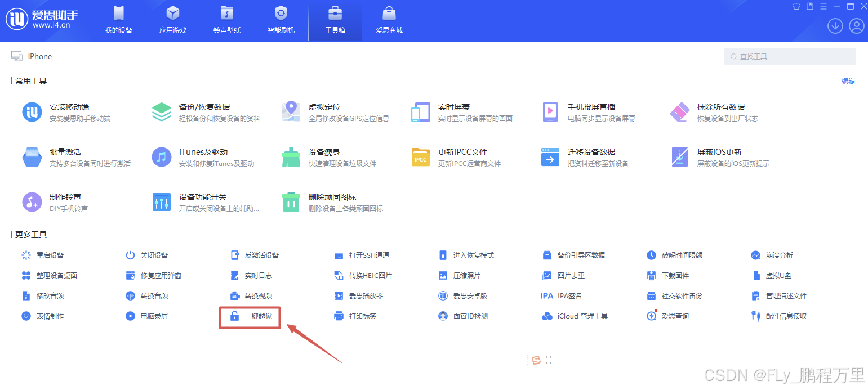Open 批量激活 tool
Image resolution: width=868 pixels, height=390 pixels.
[76, 157]
